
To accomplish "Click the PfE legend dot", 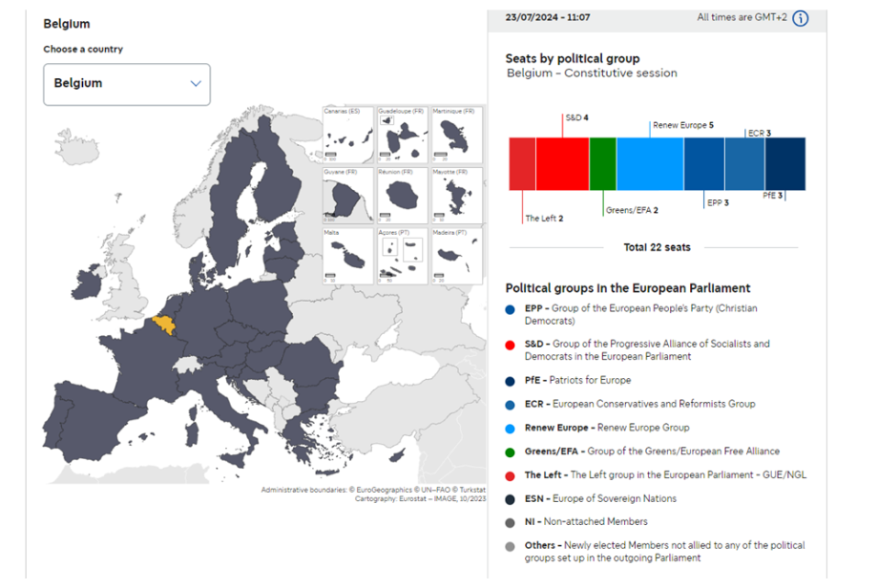I will pos(510,382).
